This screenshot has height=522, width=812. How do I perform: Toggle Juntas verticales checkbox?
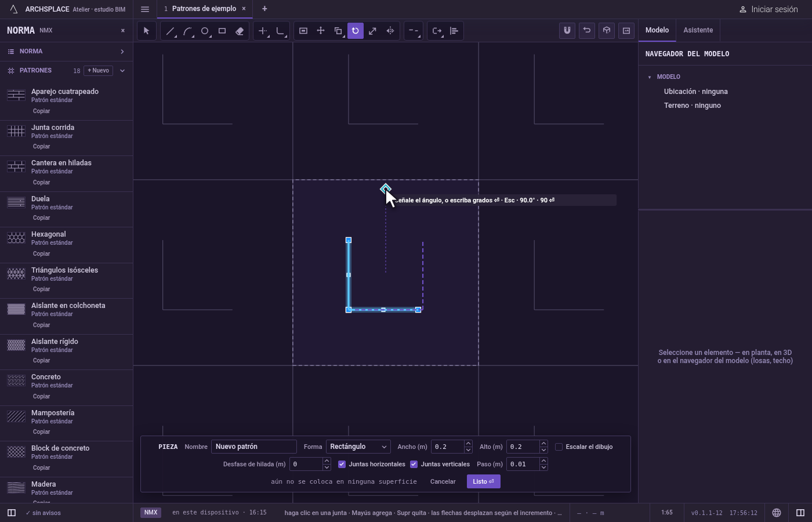[414, 464]
